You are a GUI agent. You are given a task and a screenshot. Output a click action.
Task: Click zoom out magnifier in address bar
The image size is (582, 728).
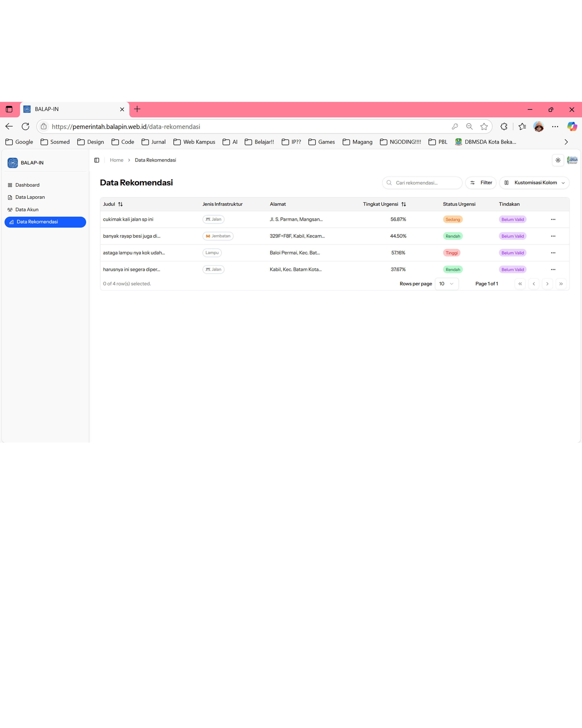(469, 127)
